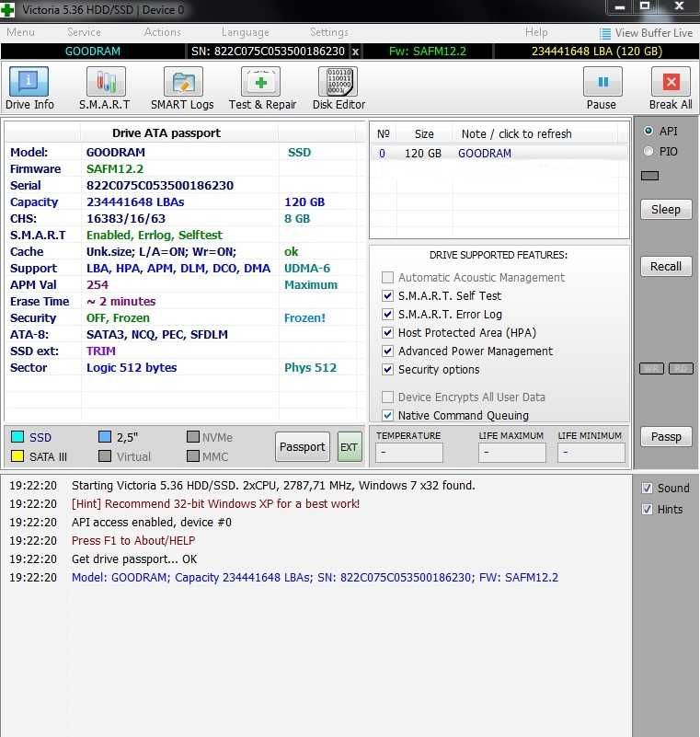Click the 'Press F1 to About/HELP' log line
Screen dimensions: 700x737
(x=133, y=541)
